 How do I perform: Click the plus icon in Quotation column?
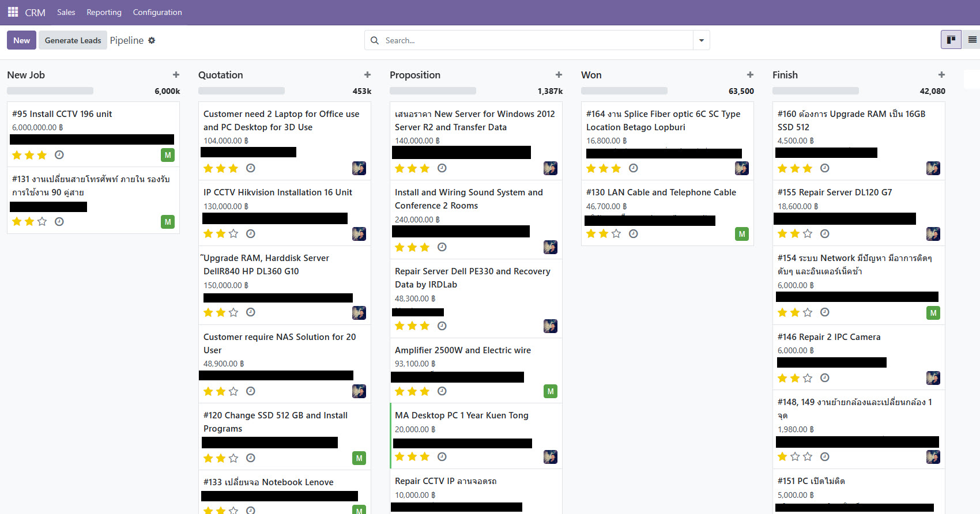click(367, 75)
